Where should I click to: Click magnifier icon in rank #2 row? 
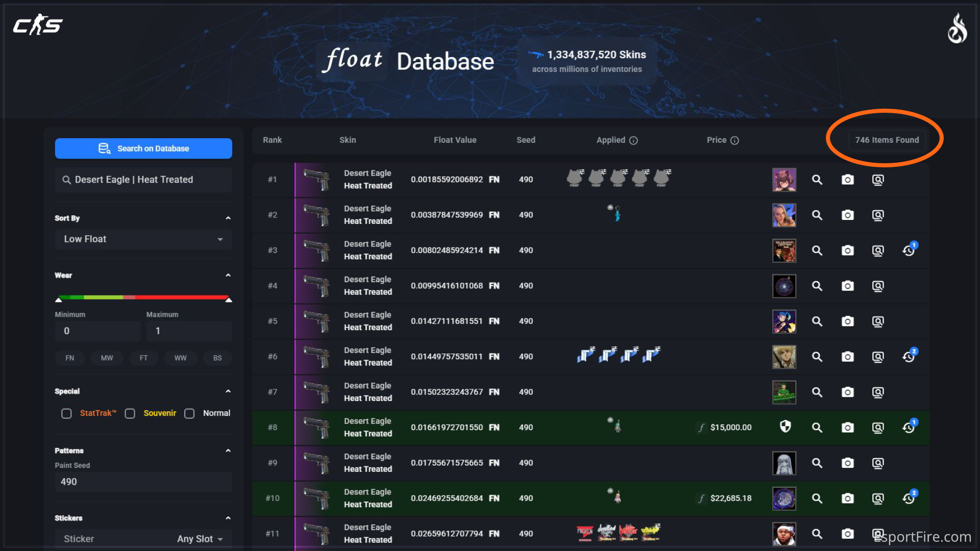[x=817, y=215]
